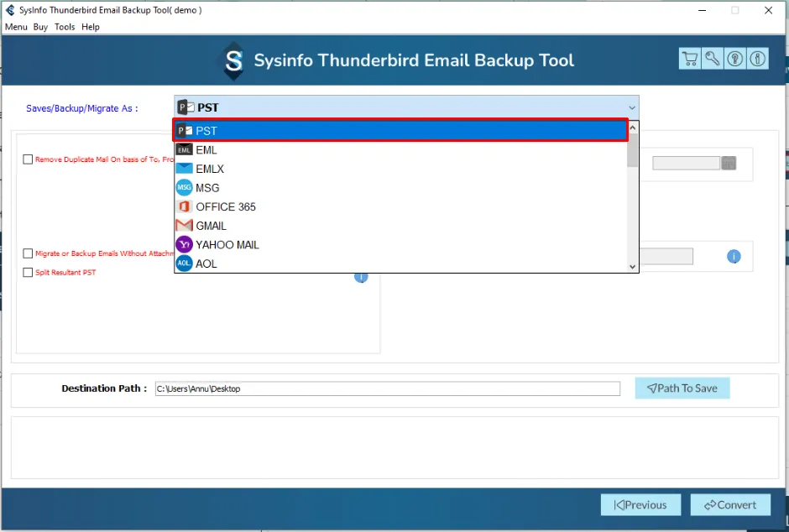Click the Destination Path label
This screenshot has width=789, height=532.
pyautogui.click(x=104, y=389)
